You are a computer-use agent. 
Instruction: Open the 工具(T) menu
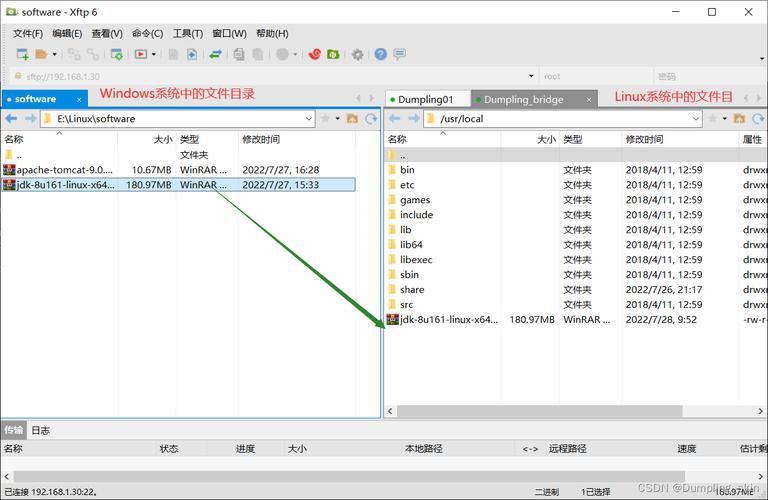coord(188,33)
